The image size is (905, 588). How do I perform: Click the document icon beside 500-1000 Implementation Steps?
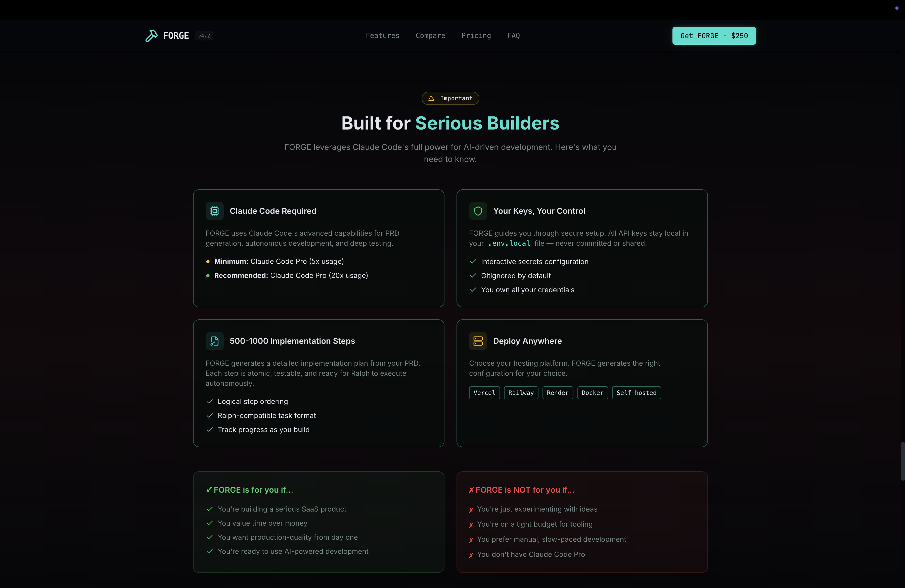pos(214,341)
